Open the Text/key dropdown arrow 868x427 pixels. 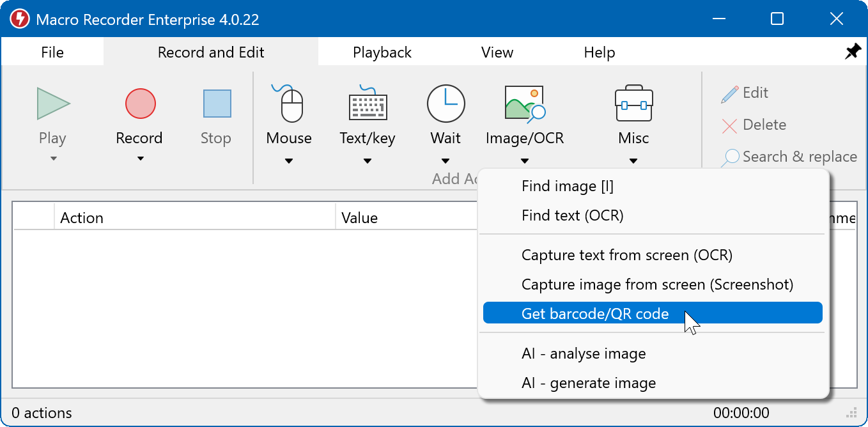pos(368,161)
